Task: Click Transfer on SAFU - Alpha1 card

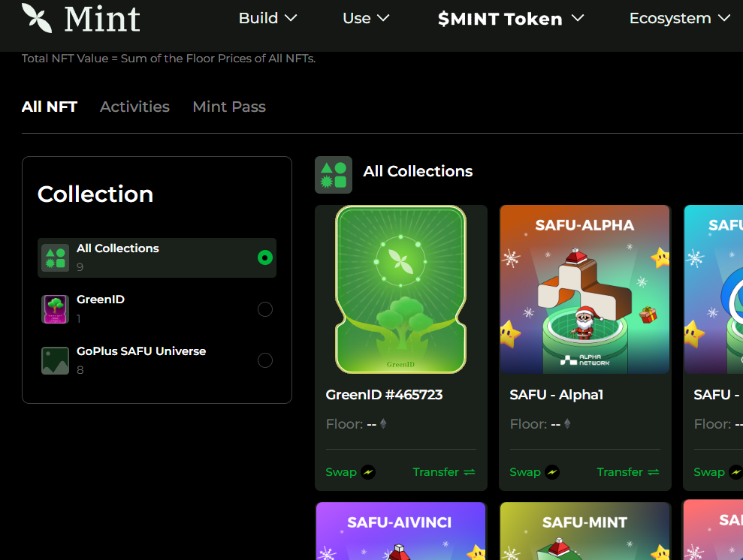Action: click(628, 472)
